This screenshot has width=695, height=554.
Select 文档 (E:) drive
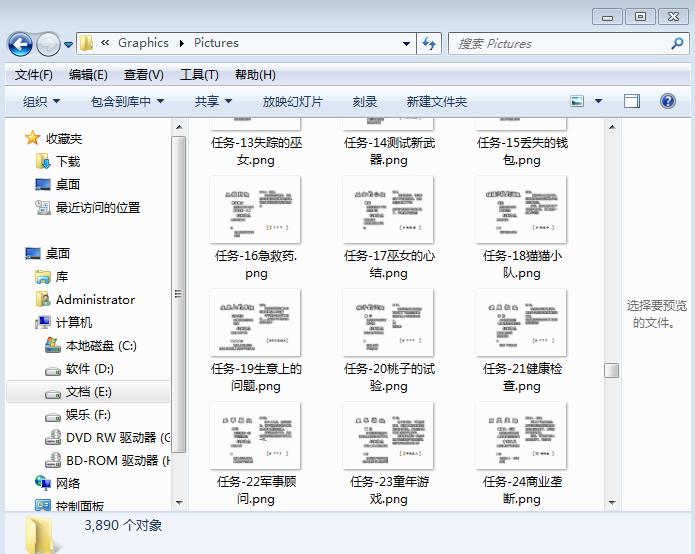[88, 392]
